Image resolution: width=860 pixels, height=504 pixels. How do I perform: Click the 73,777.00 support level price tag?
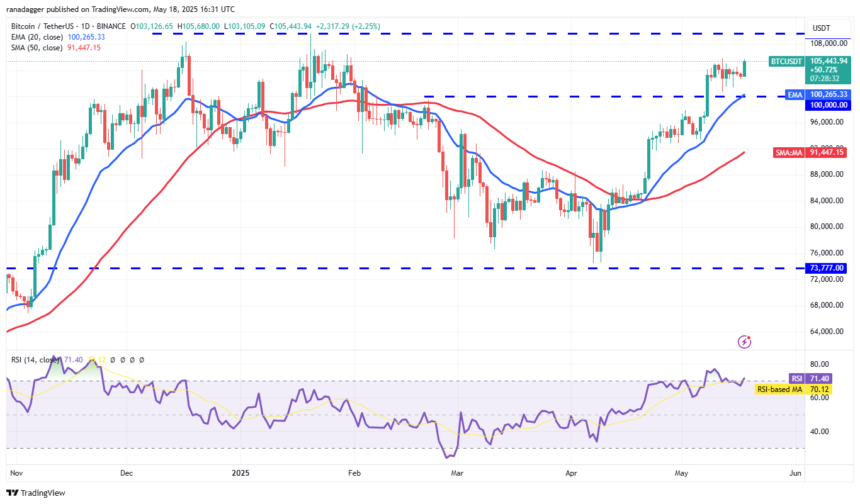point(827,268)
